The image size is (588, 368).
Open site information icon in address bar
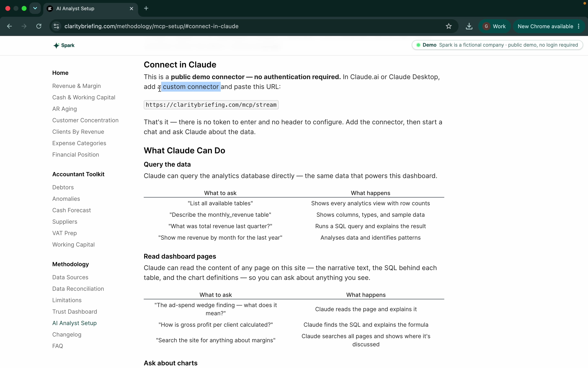56,26
